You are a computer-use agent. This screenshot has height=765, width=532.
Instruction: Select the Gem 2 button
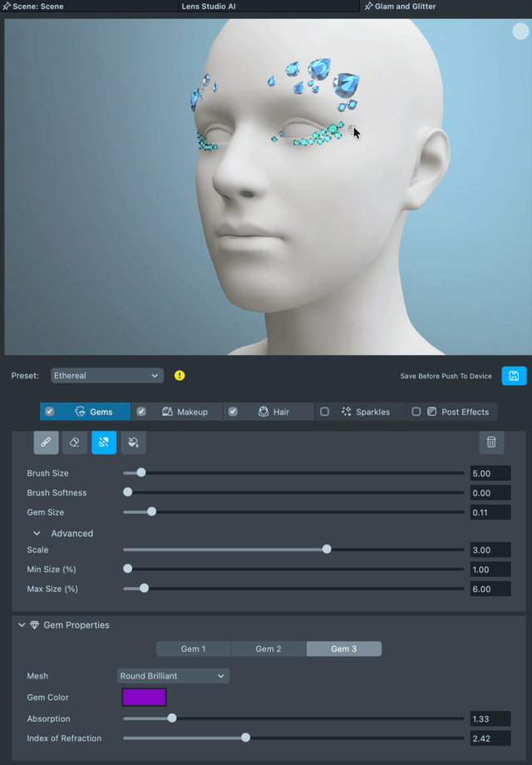tap(268, 649)
